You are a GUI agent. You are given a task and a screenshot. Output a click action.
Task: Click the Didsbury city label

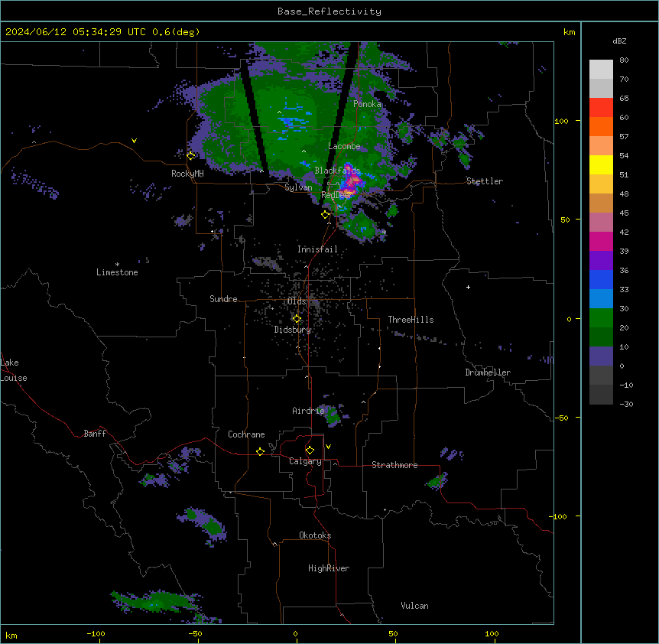(x=293, y=330)
